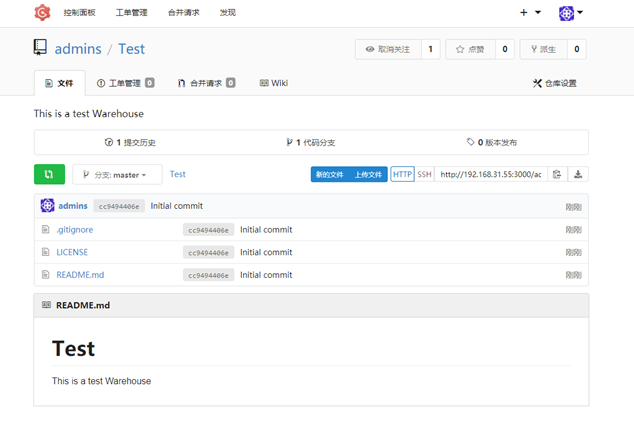The height and width of the screenshot is (421, 634).
Task: Click the admins avatar in commit row
Action: [47, 205]
